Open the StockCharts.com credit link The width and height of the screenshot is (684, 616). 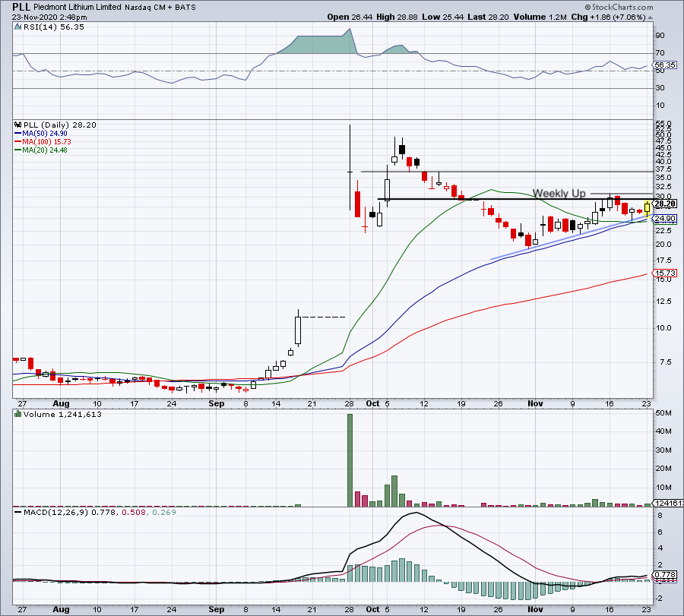pyautogui.click(x=619, y=7)
